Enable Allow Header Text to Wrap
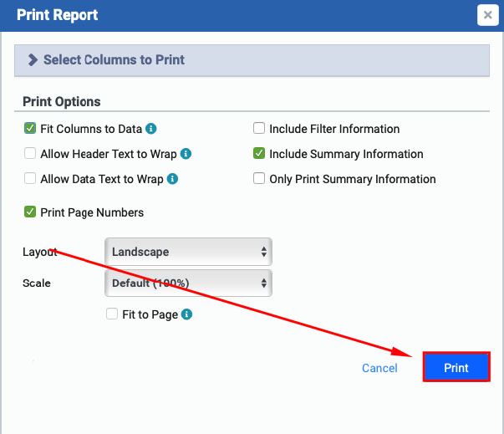The image size is (504, 434). point(30,153)
